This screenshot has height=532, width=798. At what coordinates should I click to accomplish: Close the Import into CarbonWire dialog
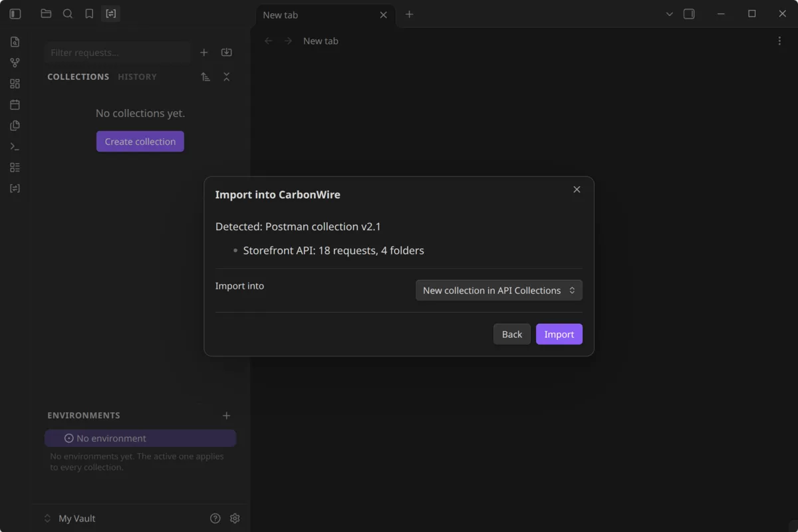577,190
